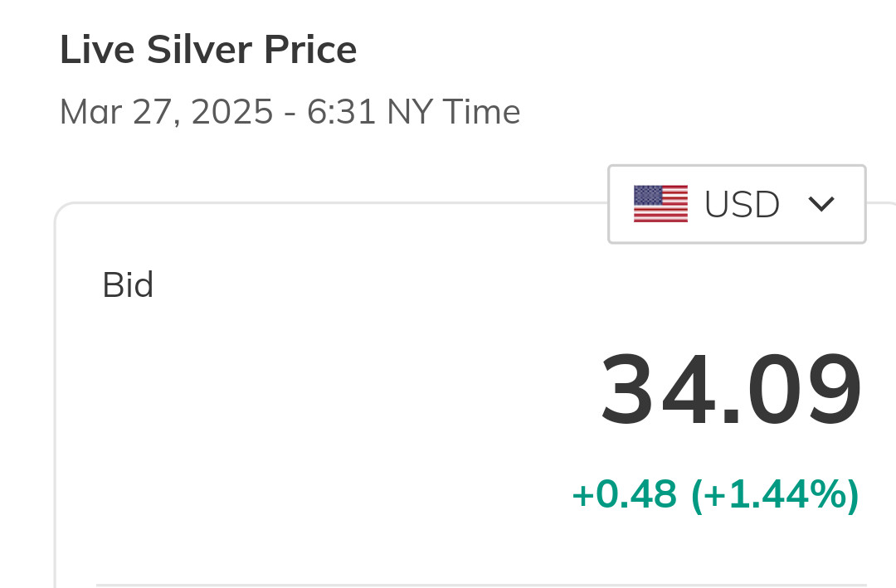The height and width of the screenshot is (588, 896).
Task: Click the Bid label
Action: [x=128, y=285]
